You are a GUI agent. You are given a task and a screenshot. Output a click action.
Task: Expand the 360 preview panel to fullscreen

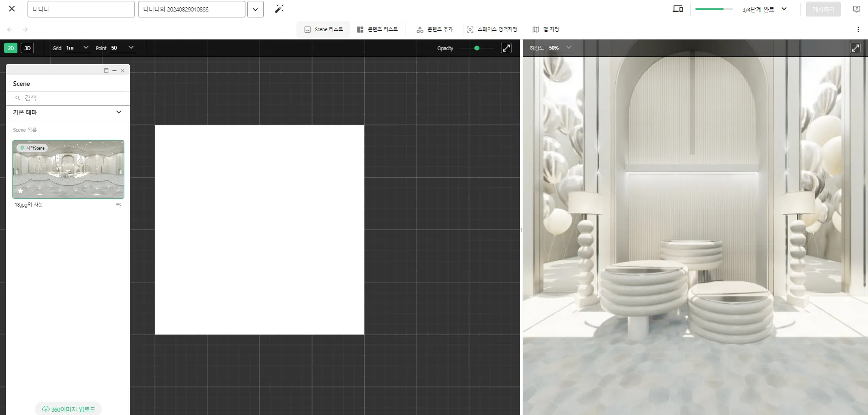point(855,48)
